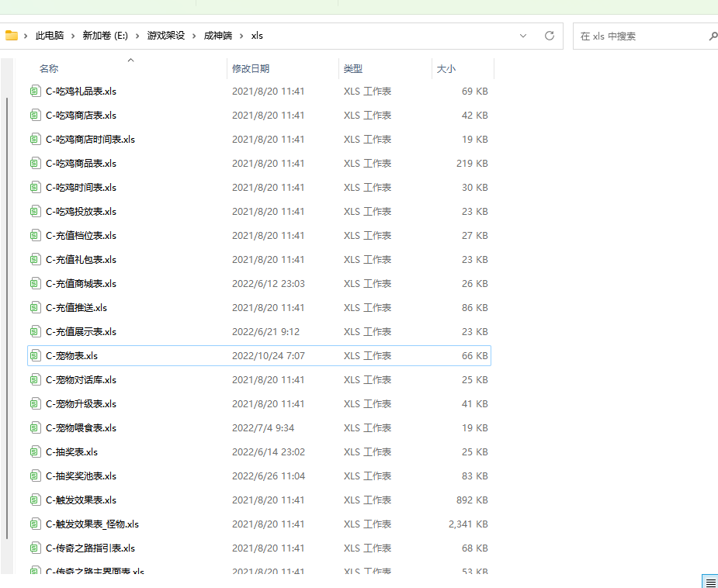Select file icon of C-吃鸡商店时间表.xls
This screenshot has width=718, height=588.
tap(35, 139)
